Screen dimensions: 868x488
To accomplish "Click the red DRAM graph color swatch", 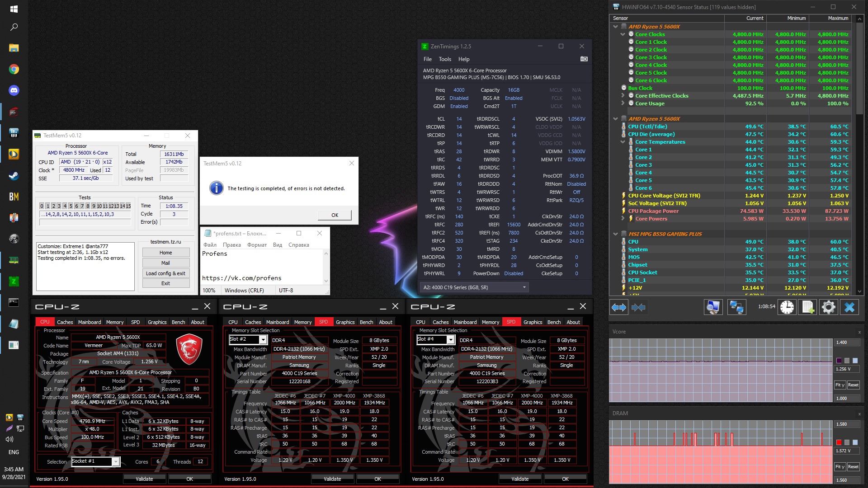I will (839, 442).
